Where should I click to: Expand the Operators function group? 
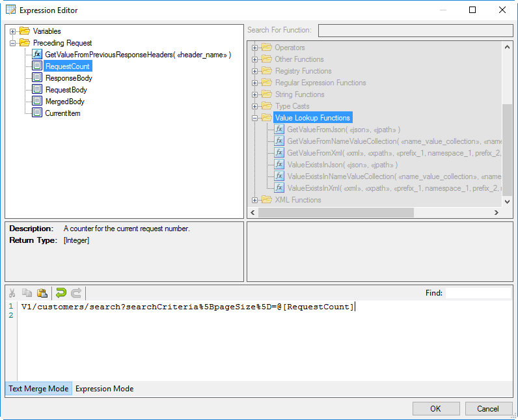[254, 48]
